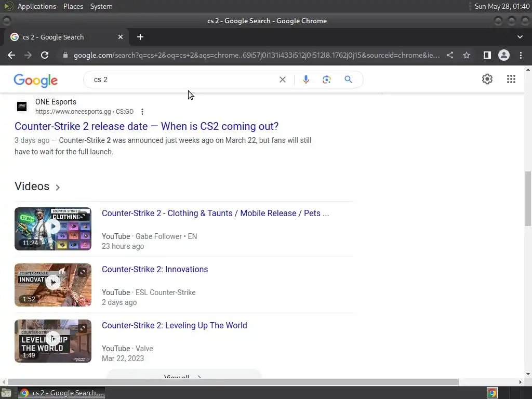
Task: Click the address bar URL
Action: [257, 55]
